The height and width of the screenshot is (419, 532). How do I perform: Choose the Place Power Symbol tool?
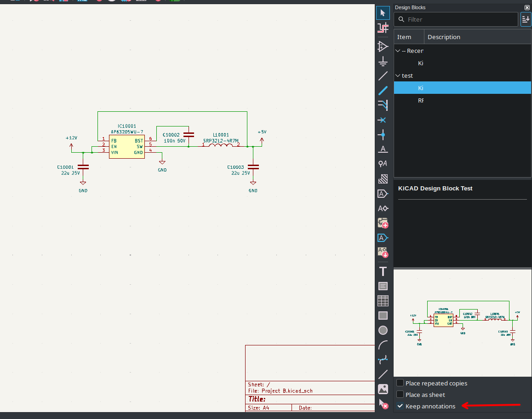[383, 61]
